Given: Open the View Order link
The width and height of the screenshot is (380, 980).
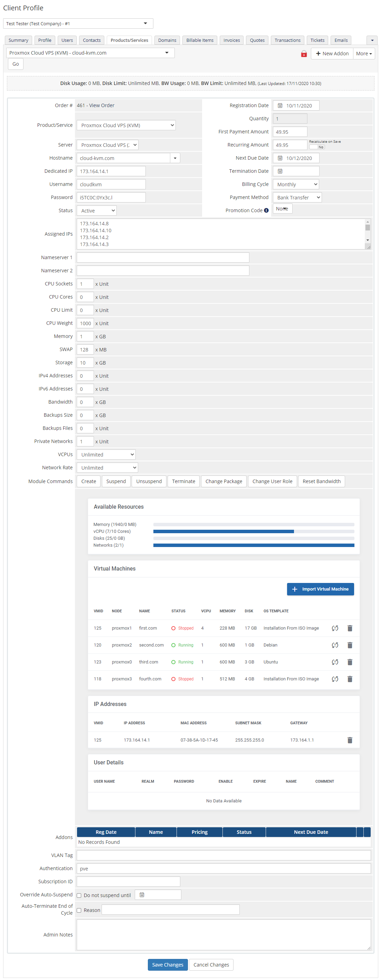Looking at the screenshot, I should click(102, 105).
